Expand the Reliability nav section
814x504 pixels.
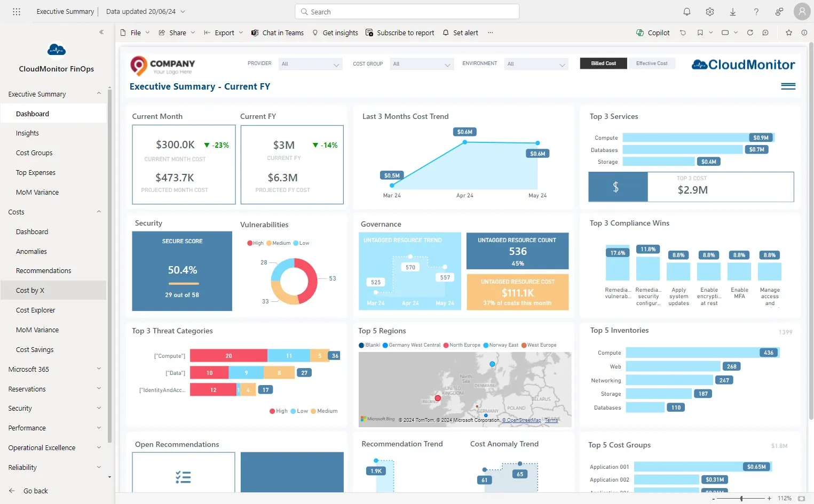tap(99, 467)
